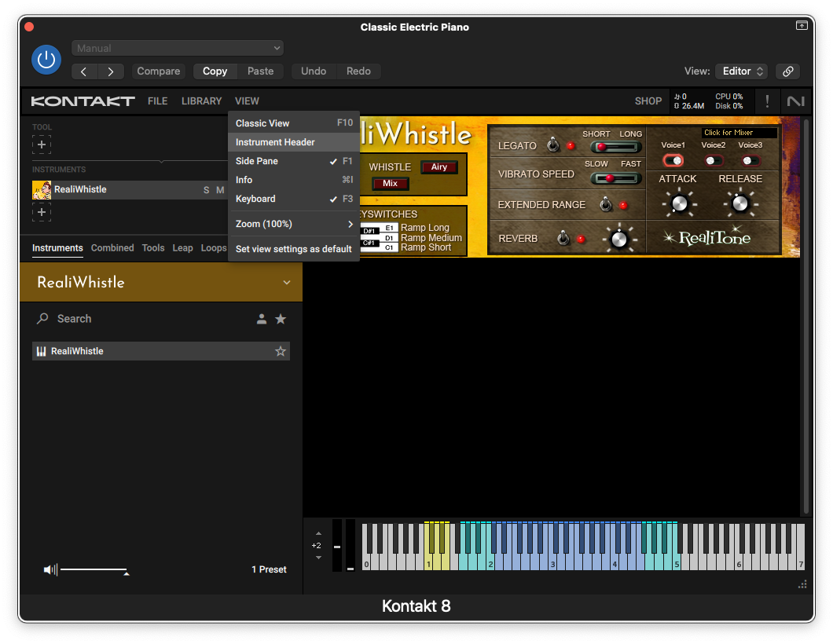The image size is (833, 644).
Task: Click the RELEASE knob
Action: click(740, 203)
